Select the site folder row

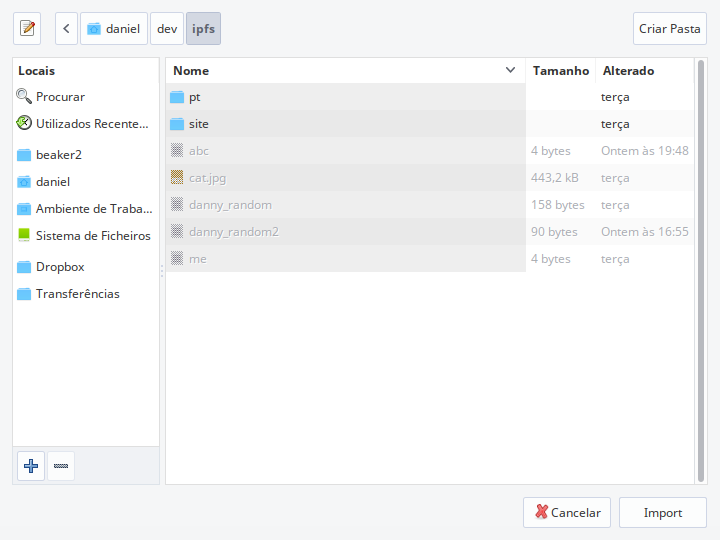coord(430,124)
